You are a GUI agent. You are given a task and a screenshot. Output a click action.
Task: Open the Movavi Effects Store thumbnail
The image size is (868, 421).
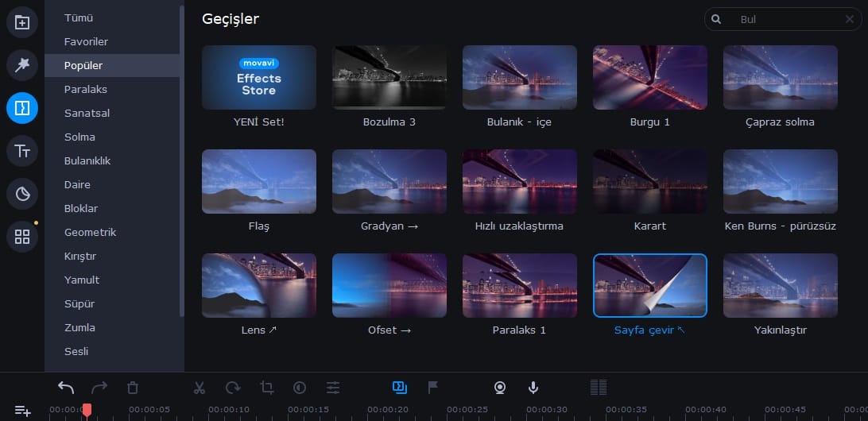(x=259, y=78)
